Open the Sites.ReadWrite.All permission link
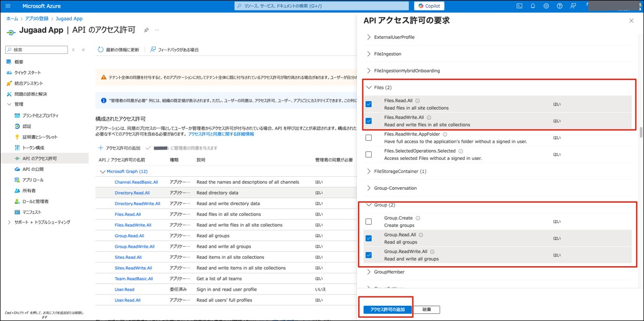The image size is (644, 321). (133, 268)
